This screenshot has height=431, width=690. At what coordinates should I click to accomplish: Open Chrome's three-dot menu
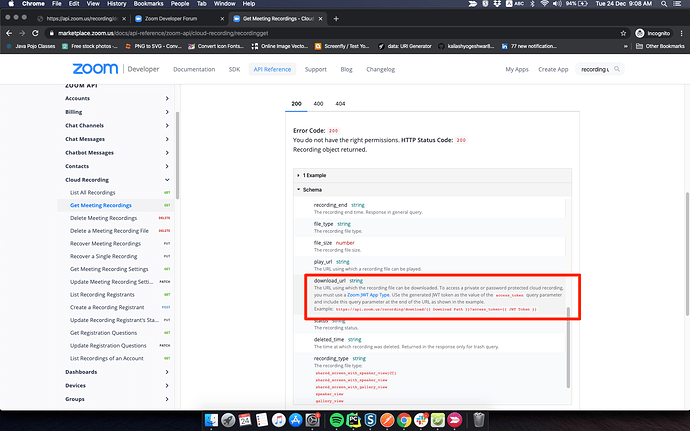[x=681, y=33]
